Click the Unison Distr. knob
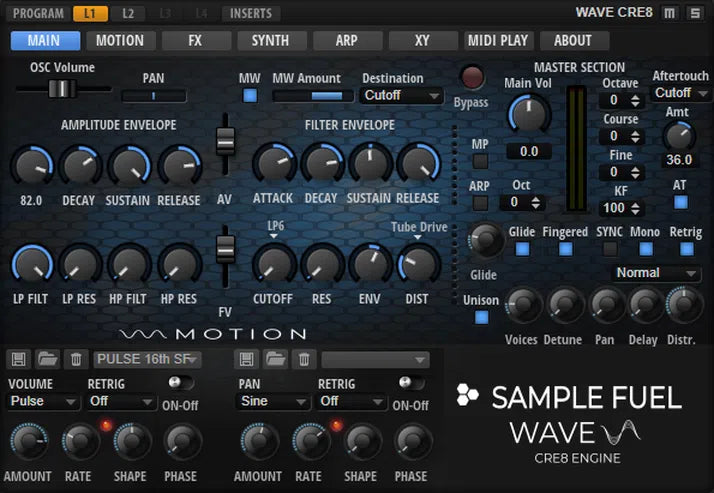Screen dimensions: 714x493 684,305
